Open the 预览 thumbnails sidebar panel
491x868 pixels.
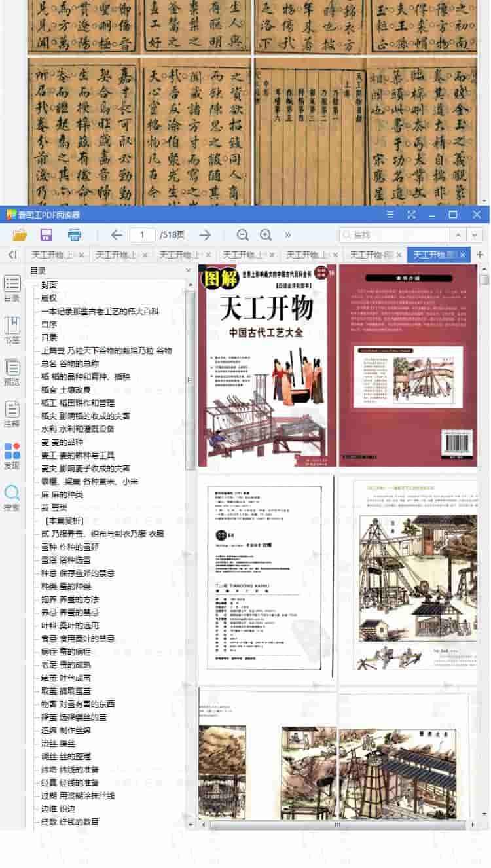(12, 372)
